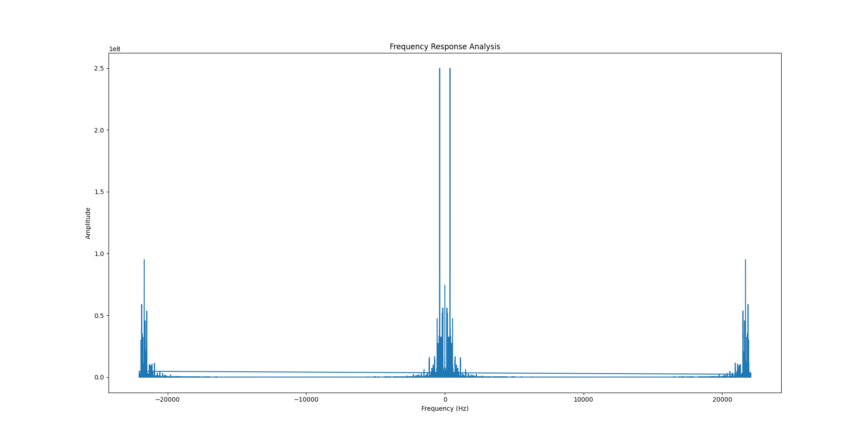Click the x-axis tick label 10000
Image resolution: width=868 pixels, height=441 pixels.
[583, 399]
